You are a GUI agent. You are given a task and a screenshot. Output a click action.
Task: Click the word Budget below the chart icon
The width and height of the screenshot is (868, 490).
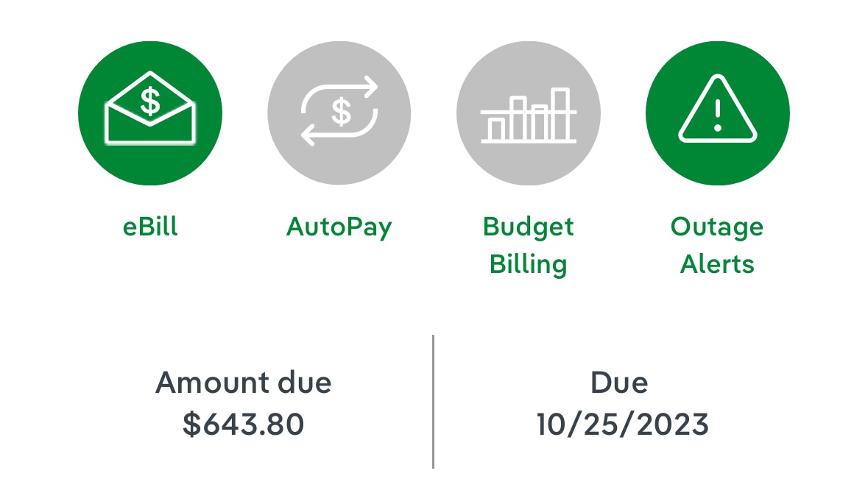[528, 227]
